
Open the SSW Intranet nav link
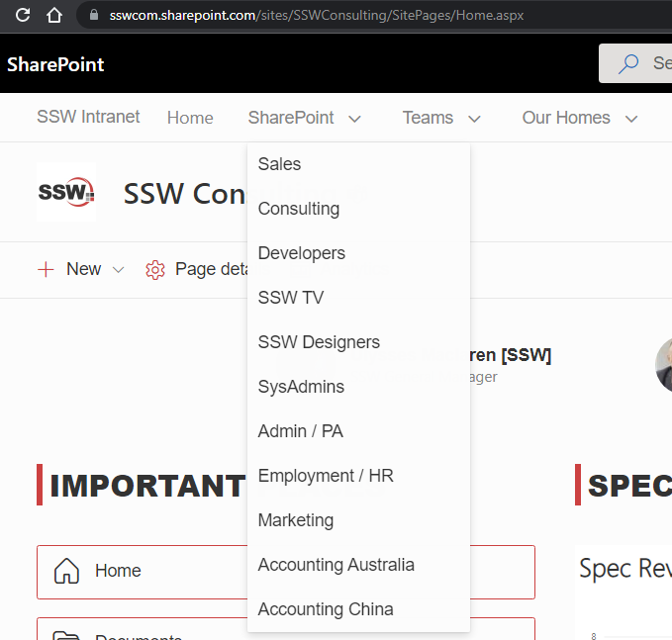tap(88, 117)
